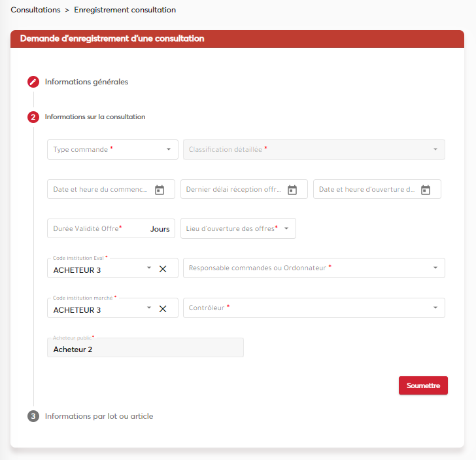This screenshot has width=476, height=460.
Task: Open calendar for Date et heure du commencement
Action: point(160,190)
